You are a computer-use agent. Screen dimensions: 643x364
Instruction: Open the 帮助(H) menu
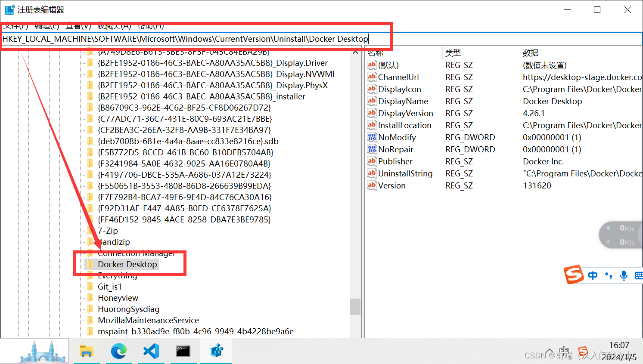tap(151, 26)
